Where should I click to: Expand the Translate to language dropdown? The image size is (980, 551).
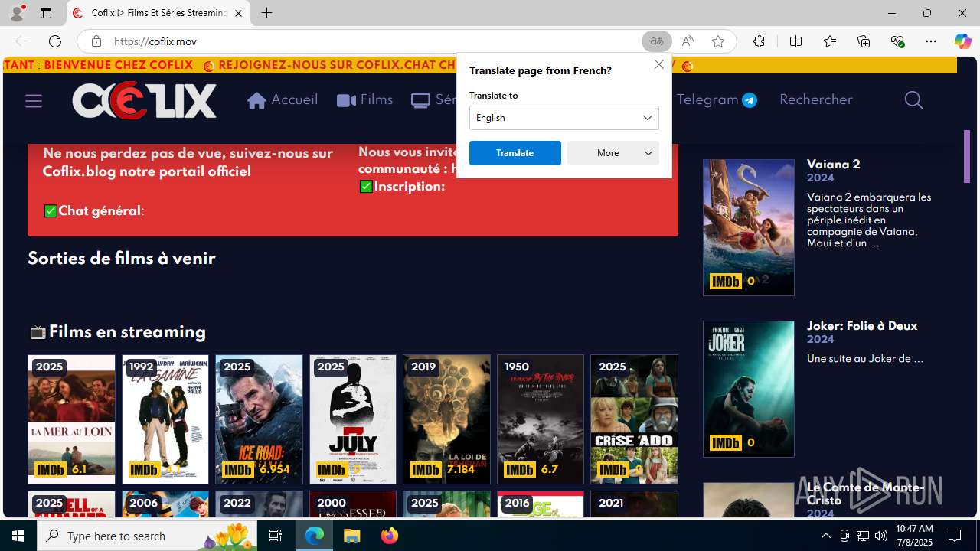tap(564, 118)
